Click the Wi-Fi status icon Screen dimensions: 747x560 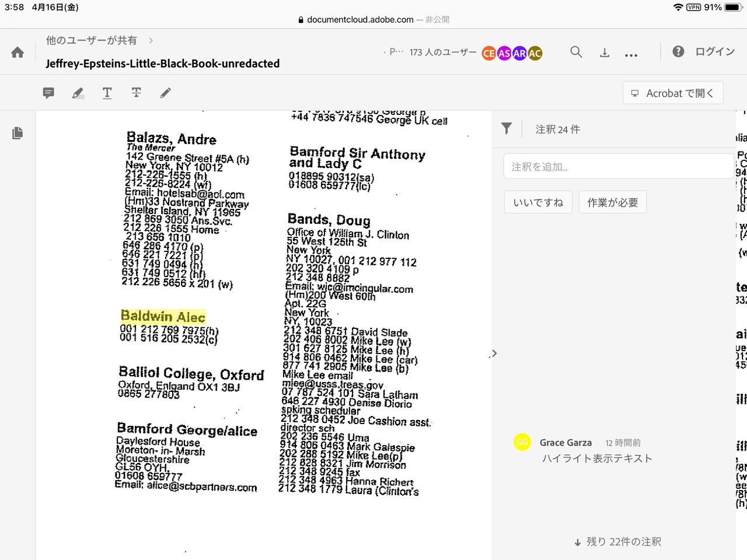678,7
